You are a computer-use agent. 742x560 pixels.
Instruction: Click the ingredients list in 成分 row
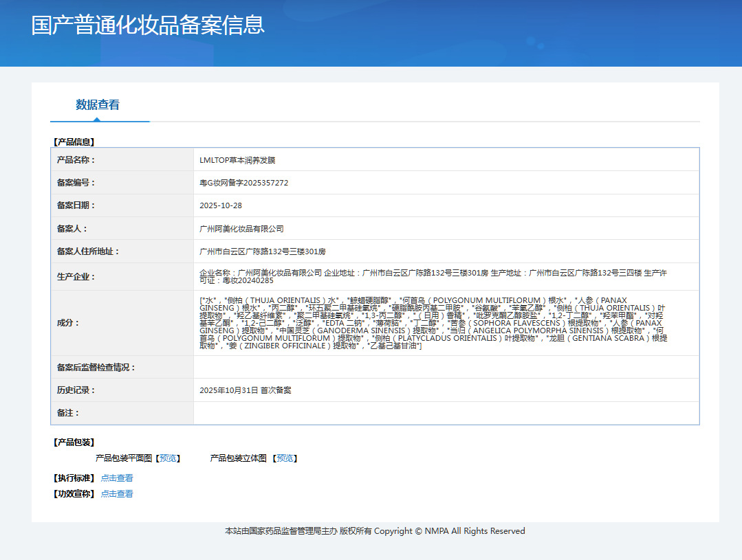pos(433,323)
